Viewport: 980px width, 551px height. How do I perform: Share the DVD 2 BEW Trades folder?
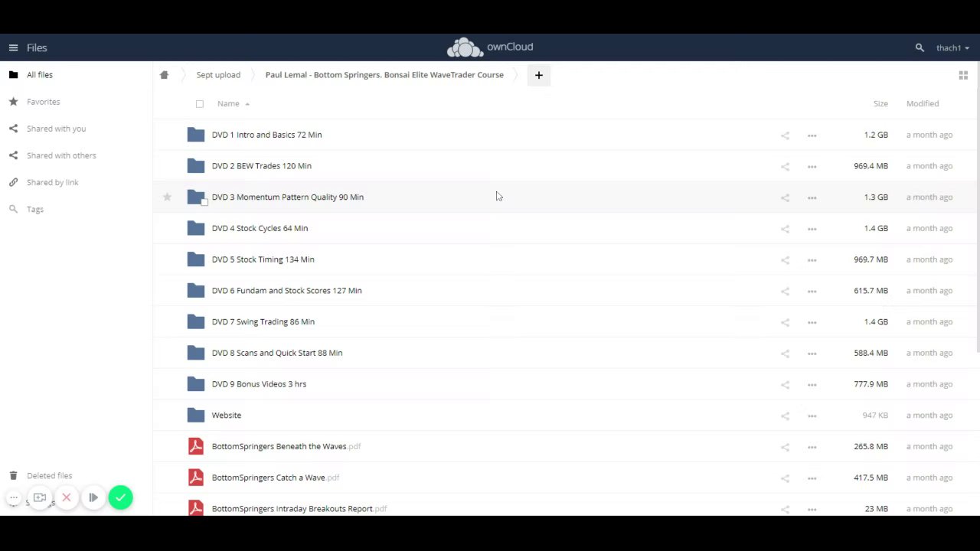click(785, 166)
